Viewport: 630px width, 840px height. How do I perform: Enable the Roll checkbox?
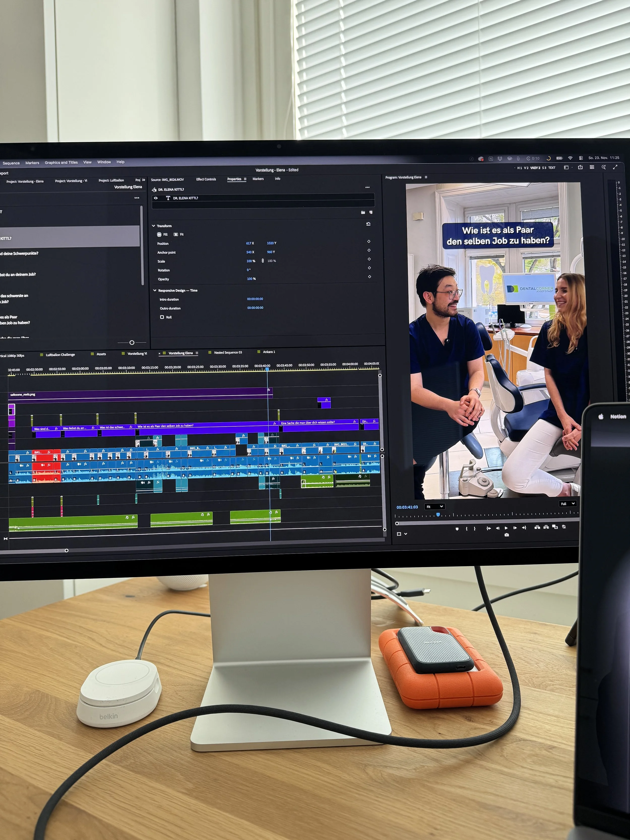162,317
